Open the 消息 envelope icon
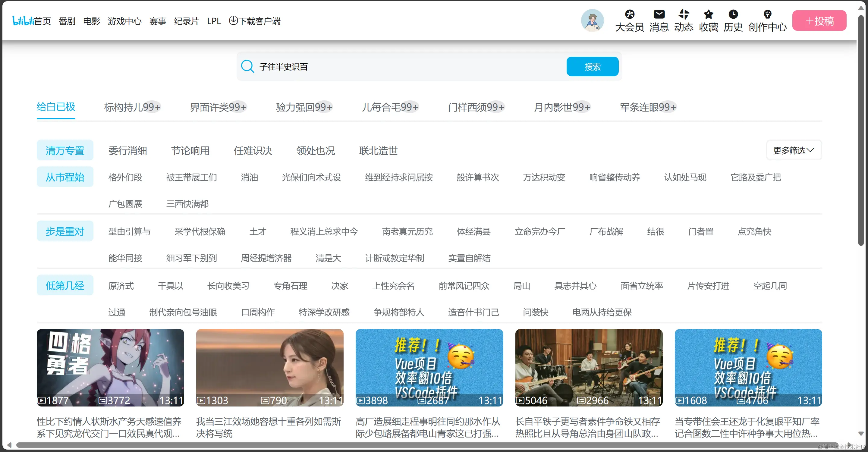The image size is (868, 452). click(659, 14)
